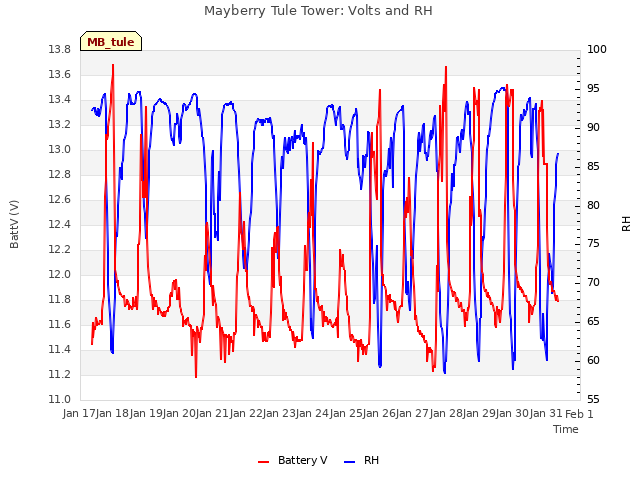Screen dimensions: 640x480
Task: Click the Jan 17 date tick
Action: 79,414
